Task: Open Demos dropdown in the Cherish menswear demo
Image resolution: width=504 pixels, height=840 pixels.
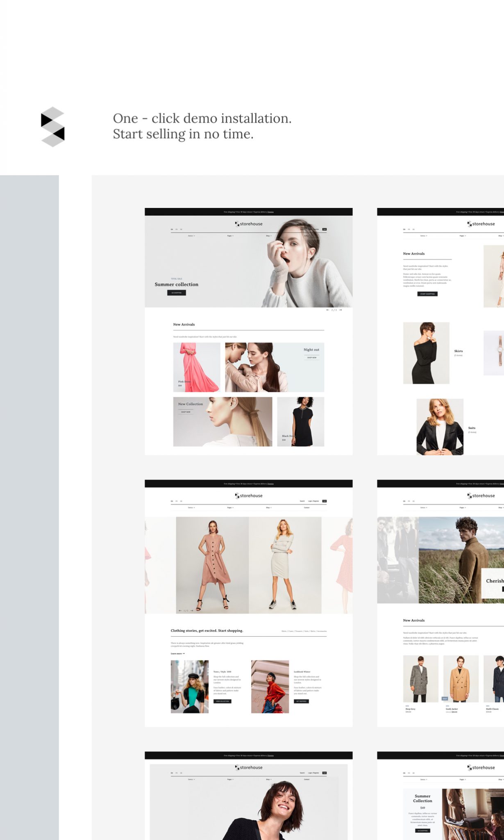Action: [424, 508]
